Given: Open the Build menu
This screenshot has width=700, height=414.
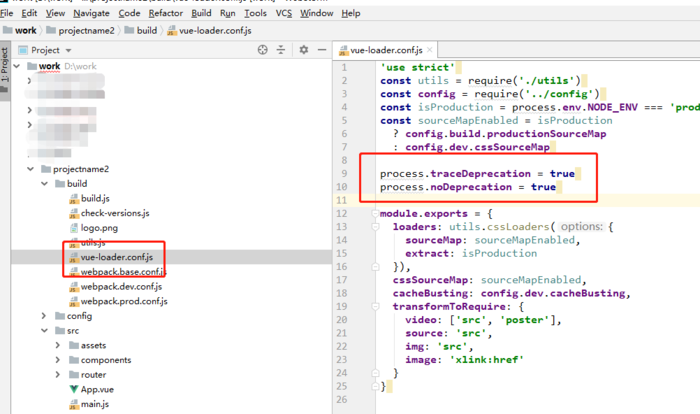Looking at the screenshot, I should (201, 13).
